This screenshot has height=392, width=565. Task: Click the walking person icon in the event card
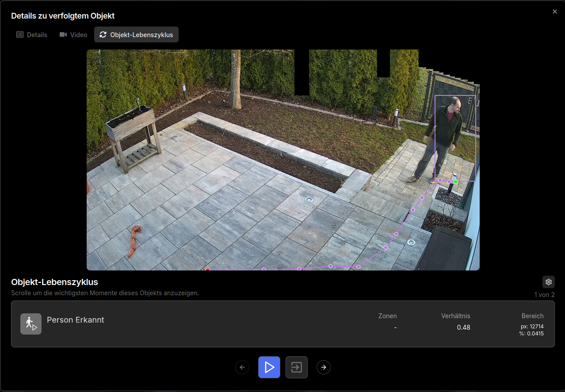pos(31,324)
